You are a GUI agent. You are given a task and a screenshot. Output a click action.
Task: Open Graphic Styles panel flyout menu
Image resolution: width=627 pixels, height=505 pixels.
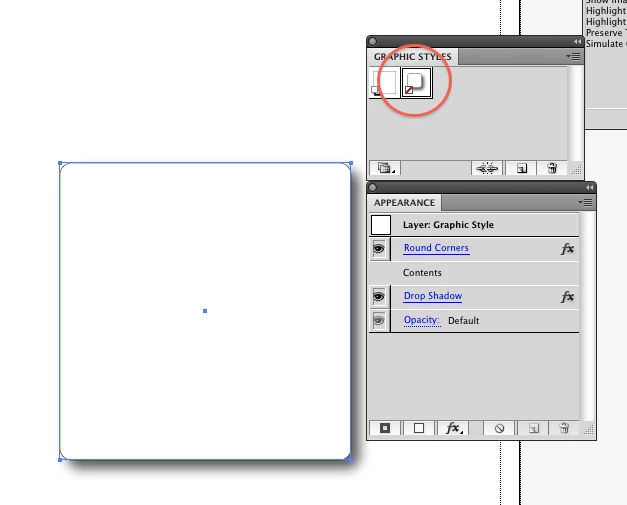(573, 56)
